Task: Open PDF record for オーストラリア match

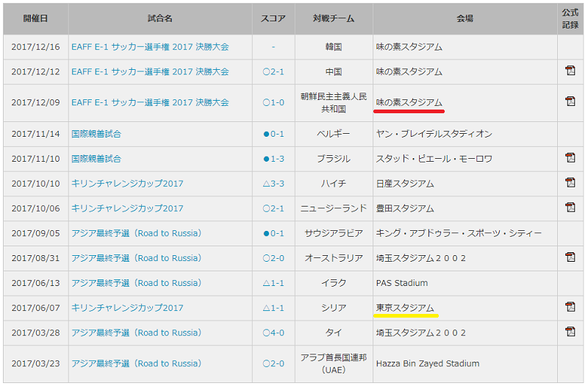Action: click(x=570, y=257)
